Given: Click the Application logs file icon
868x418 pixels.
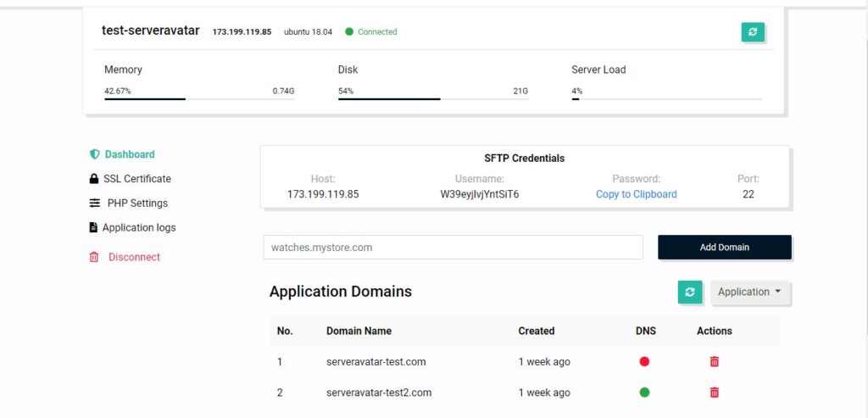Looking at the screenshot, I should click(x=93, y=227).
